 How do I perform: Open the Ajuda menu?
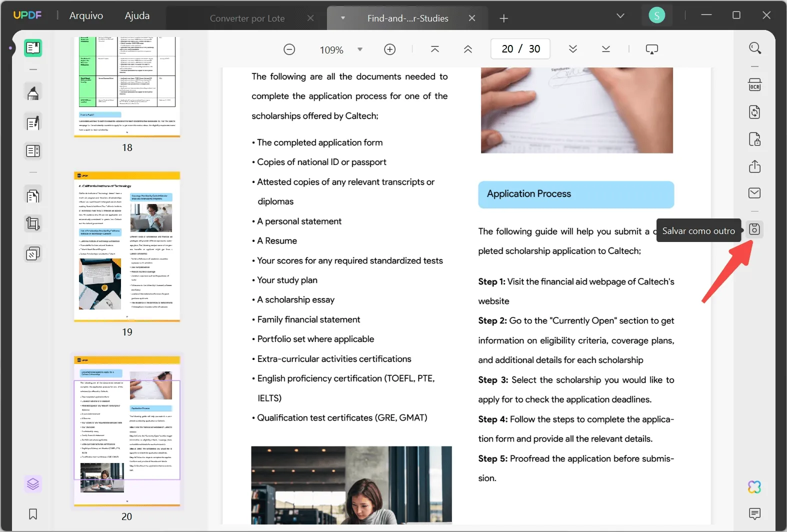(x=137, y=15)
